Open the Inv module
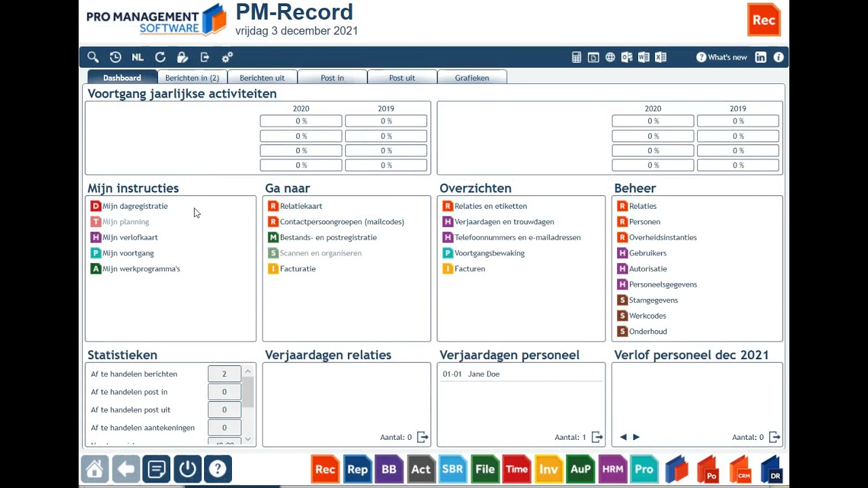Screen dimensions: 868x488 pyautogui.click(x=549, y=469)
